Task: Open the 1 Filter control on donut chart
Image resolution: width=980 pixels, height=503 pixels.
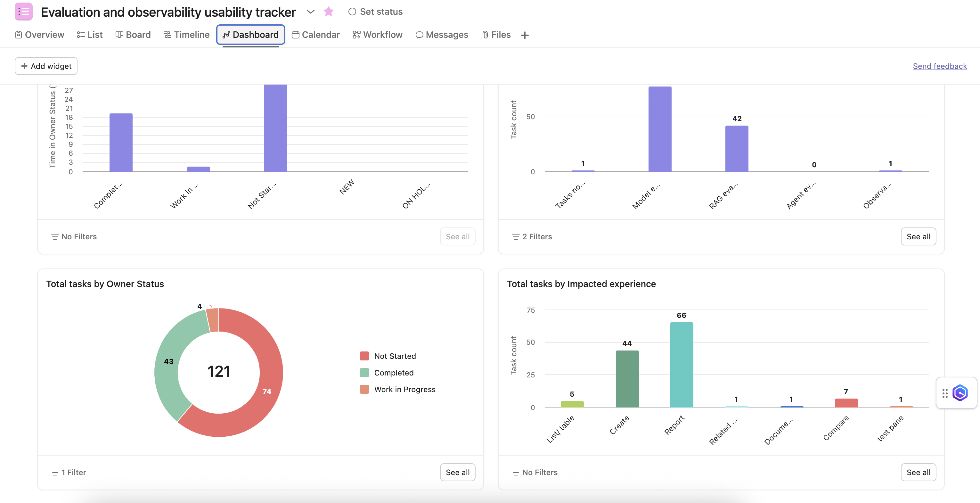Action: click(x=69, y=472)
